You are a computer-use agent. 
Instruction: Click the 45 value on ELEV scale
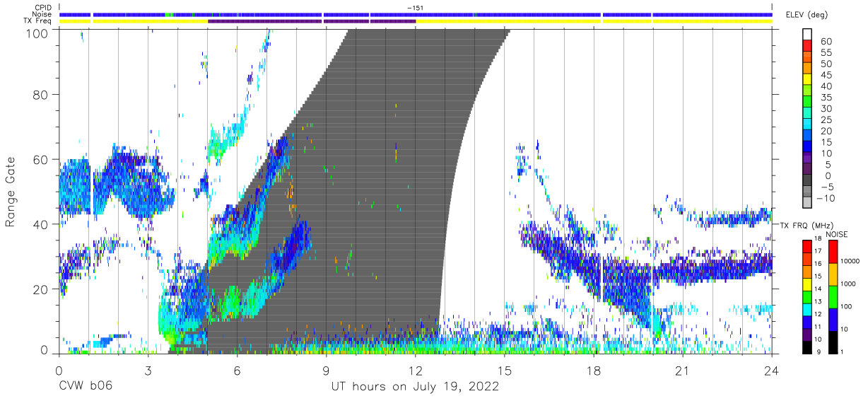click(825, 75)
